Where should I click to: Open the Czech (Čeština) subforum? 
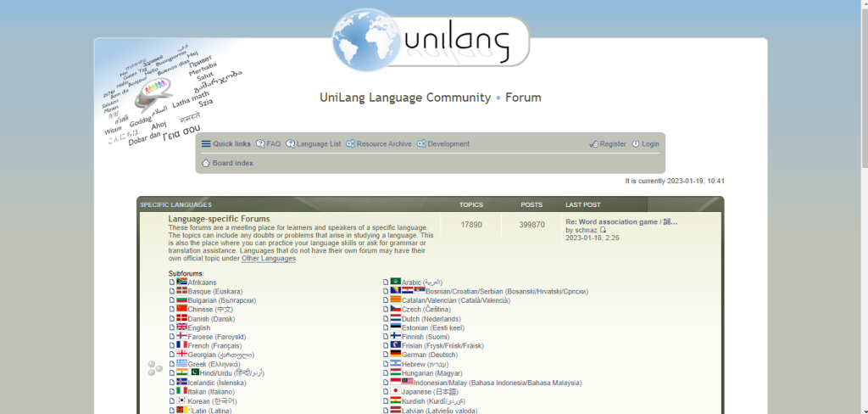click(x=426, y=310)
